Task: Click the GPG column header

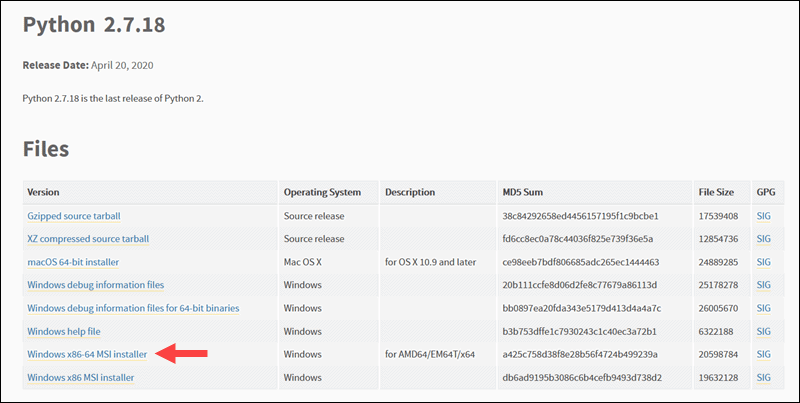Action: [x=766, y=192]
